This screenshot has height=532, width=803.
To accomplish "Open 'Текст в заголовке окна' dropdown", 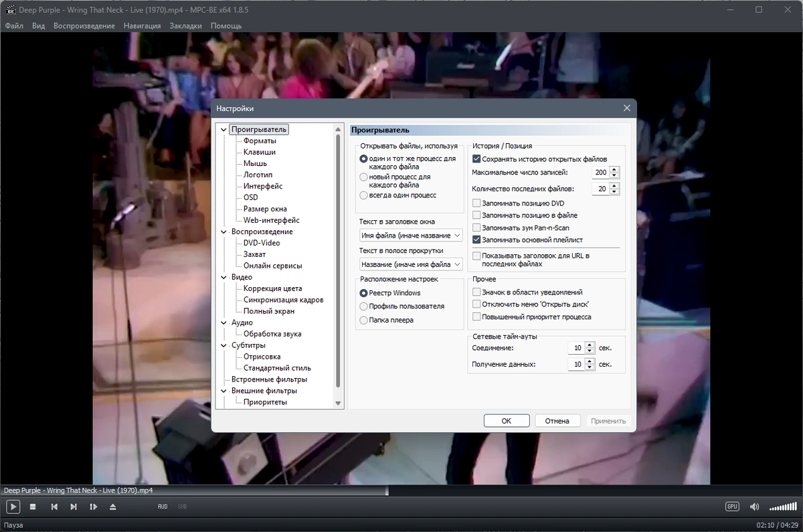I will coord(411,236).
